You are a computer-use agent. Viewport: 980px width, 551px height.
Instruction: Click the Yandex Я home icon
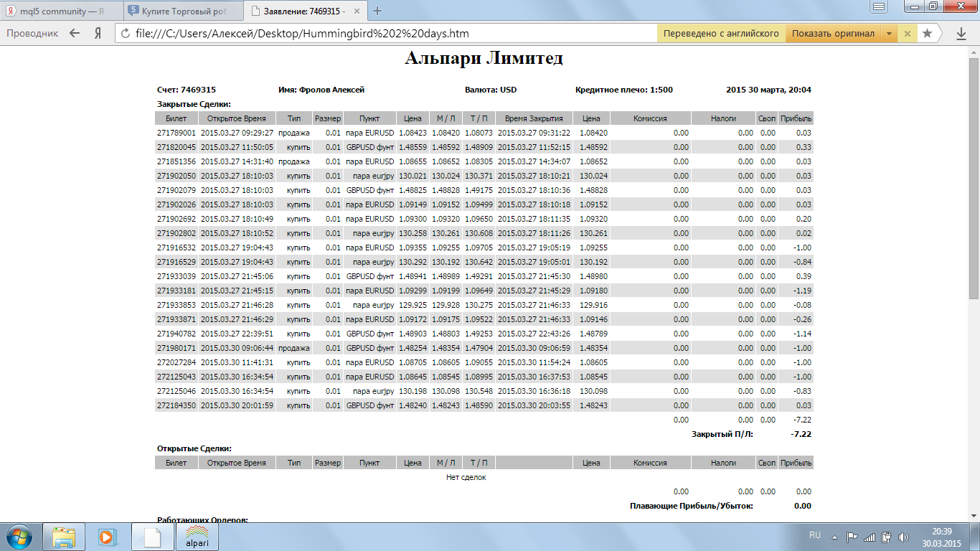(98, 33)
